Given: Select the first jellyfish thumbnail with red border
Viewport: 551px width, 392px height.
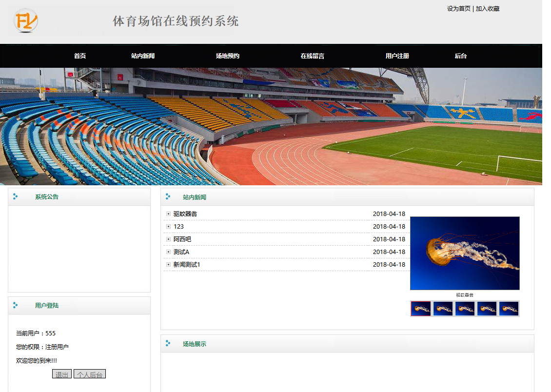Looking at the screenshot, I should coord(421,309).
